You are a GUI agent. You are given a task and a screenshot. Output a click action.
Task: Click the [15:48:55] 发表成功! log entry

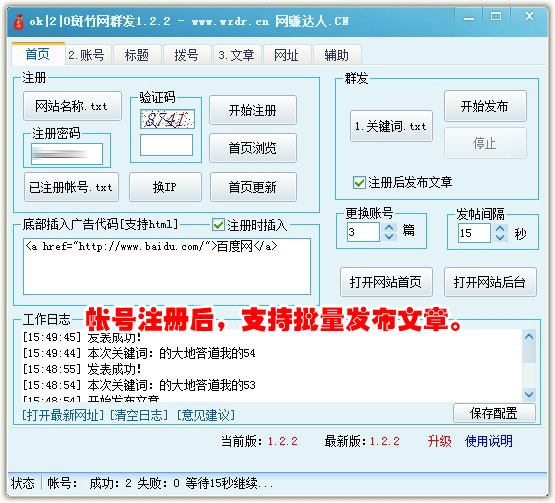(82, 369)
